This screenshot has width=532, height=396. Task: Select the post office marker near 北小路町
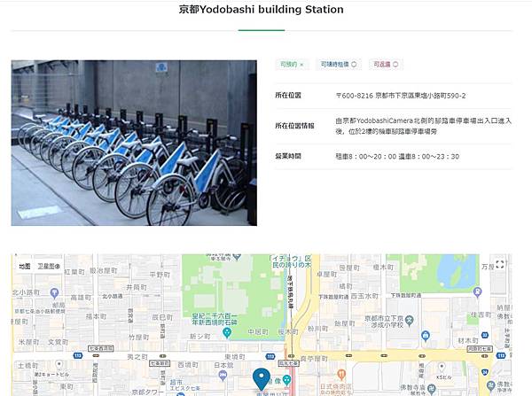[54, 293]
